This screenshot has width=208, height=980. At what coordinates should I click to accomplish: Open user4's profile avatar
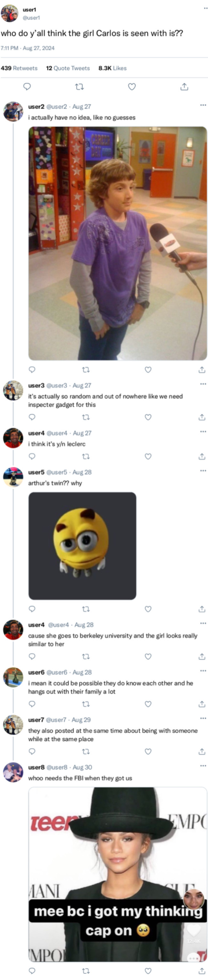click(13, 438)
